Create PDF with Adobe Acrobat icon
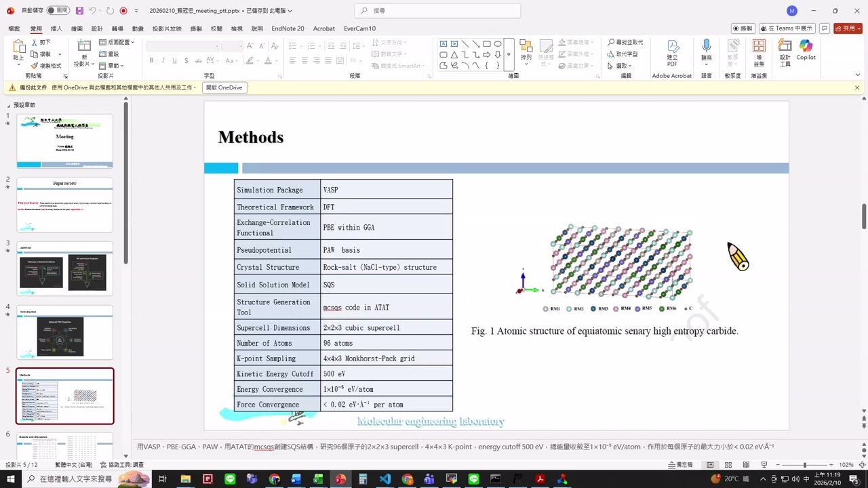868x488 pixels. tap(672, 52)
